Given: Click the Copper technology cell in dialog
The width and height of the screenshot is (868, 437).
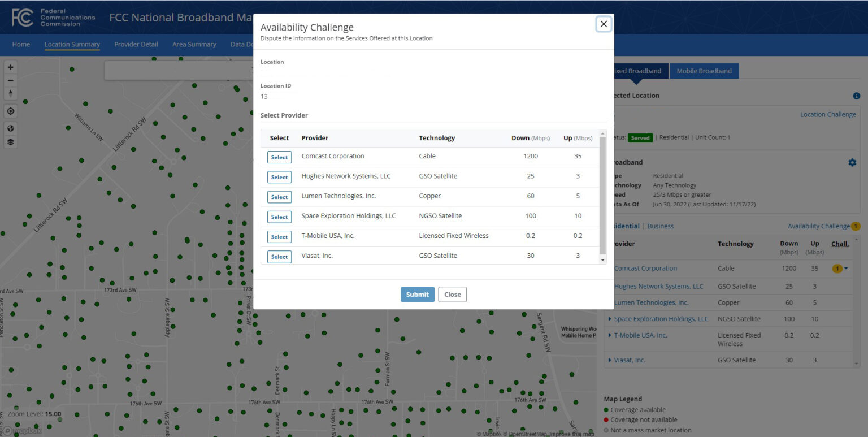Looking at the screenshot, I should coord(429,196).
